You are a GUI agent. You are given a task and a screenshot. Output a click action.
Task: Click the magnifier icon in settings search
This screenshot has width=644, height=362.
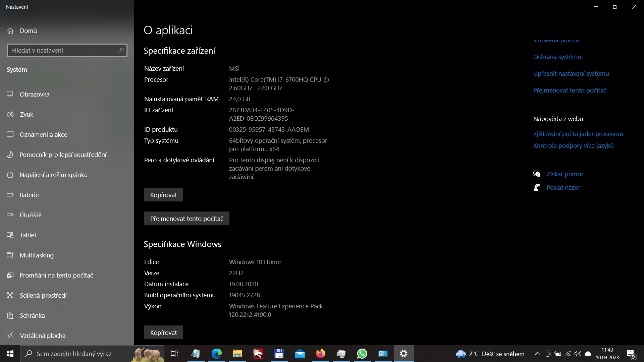coord(121,50)
